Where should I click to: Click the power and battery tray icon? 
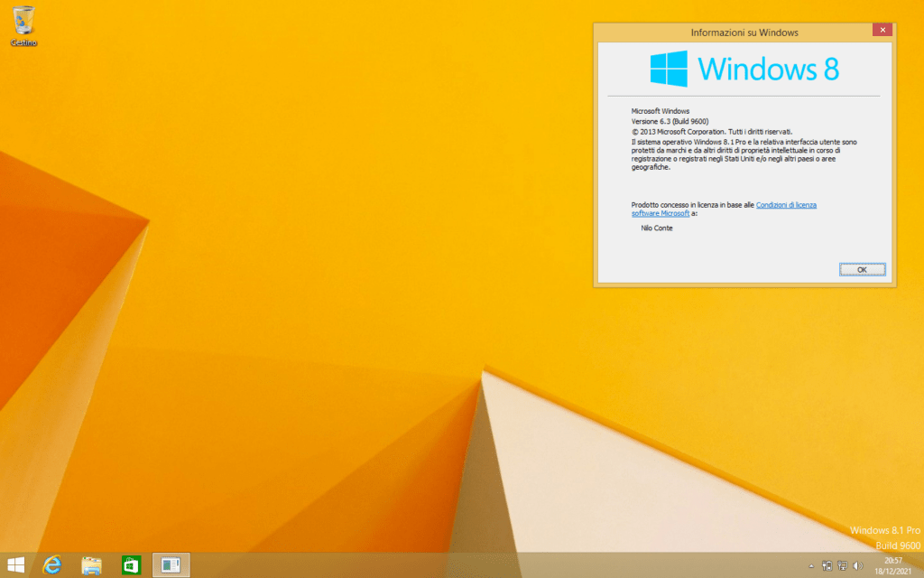(x=827, y=566)
